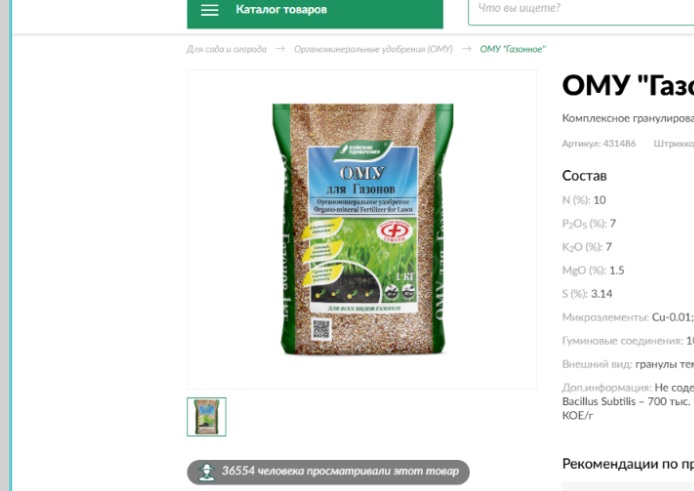694x491 pixels.
Task: Click the red Гуматы emblem on packaging
Action: coord(394,231)
